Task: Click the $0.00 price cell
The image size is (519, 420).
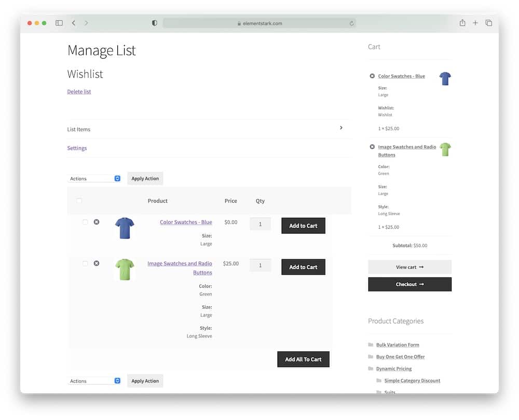Action: [x=231, y=222]
